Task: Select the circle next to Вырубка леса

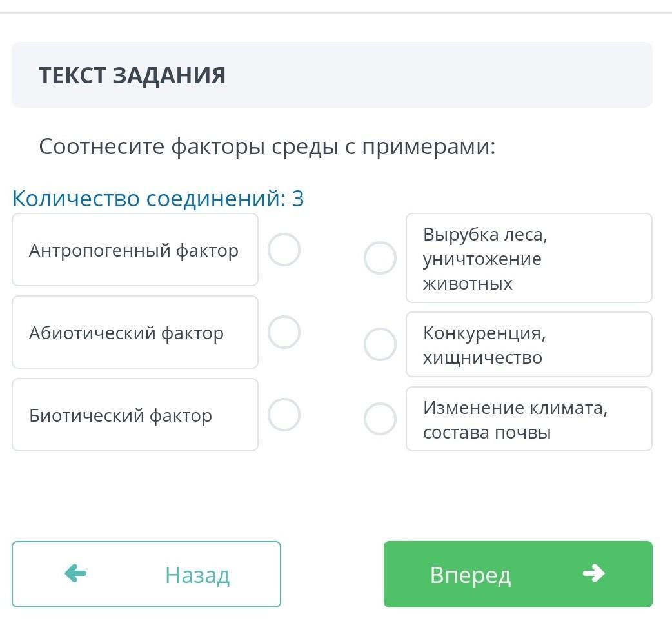Action: point(380,258)
